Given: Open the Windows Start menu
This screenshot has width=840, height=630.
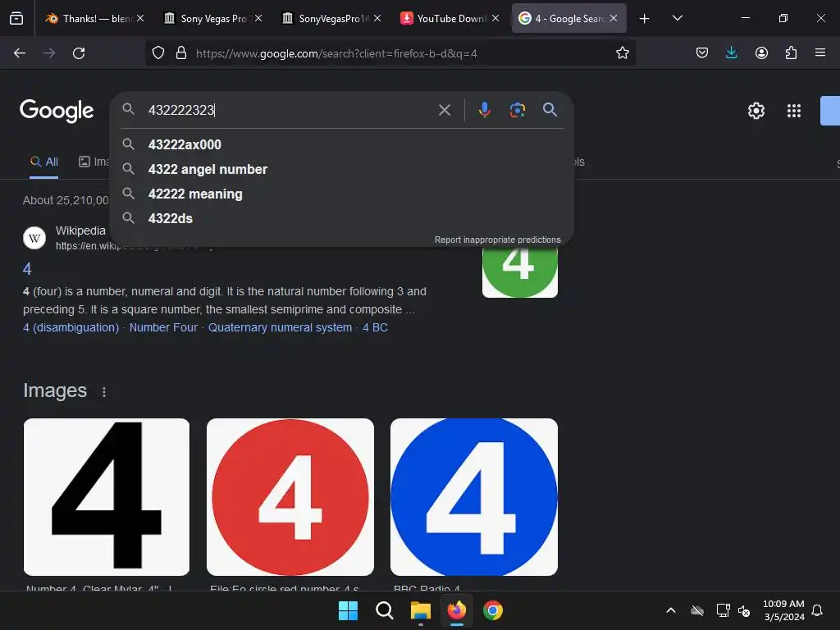Looking at the screenshot, I should (x=348, y=610).
